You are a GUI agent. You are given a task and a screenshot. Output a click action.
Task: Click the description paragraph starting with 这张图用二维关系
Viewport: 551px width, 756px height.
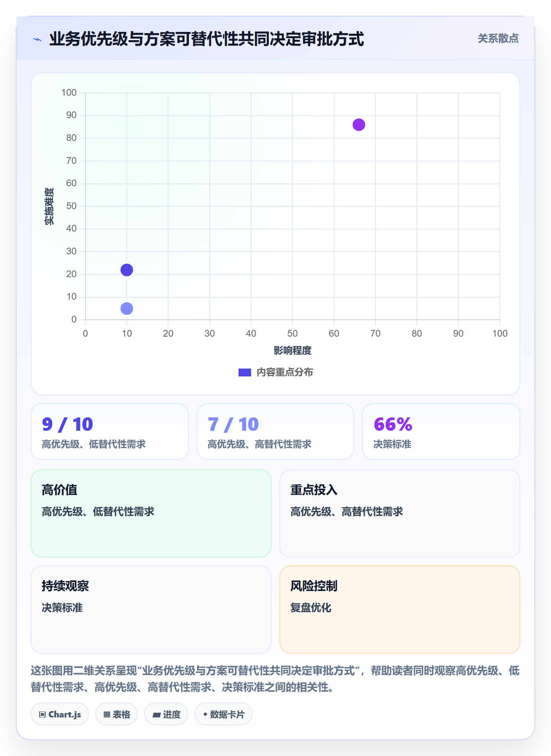275,679
